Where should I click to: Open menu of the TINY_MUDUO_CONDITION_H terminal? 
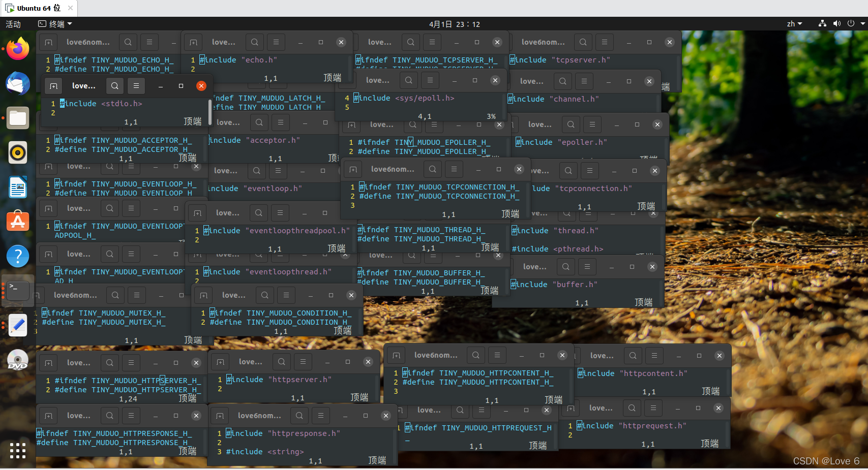tap(286, 295)
